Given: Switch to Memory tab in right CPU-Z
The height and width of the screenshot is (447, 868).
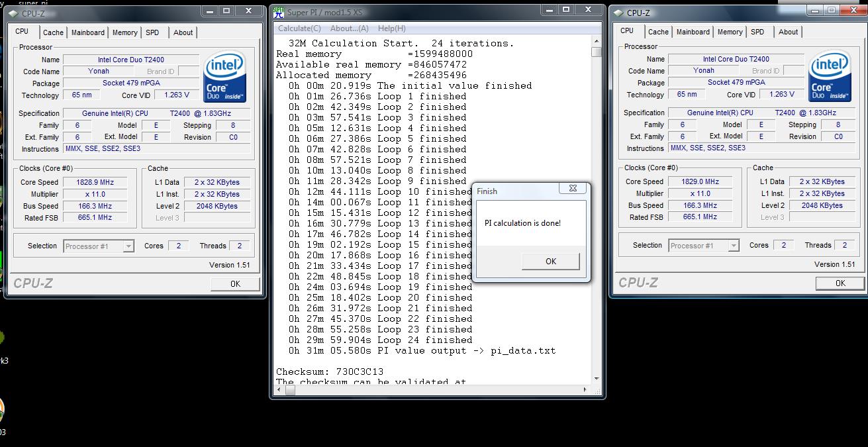Looking at the screenshot, I should (730, 32).
